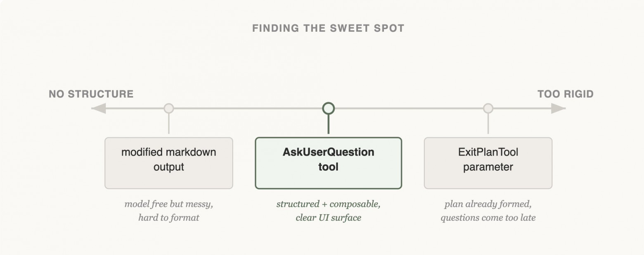
Task: Select the highlighted green center circle marker
Action: click(x=328, y=108)
